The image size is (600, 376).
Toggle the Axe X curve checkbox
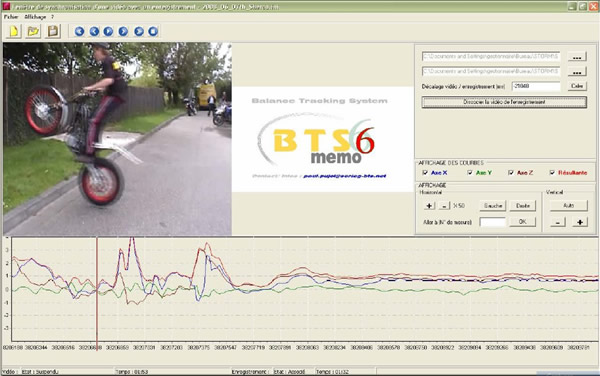pyautogui.click(x=425, y=173)
